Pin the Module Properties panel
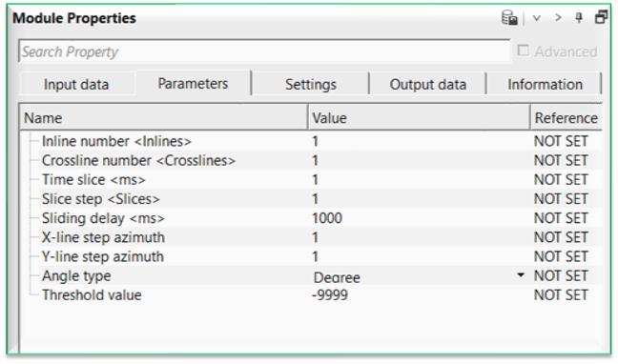618x364 pixels. (579, 18)
